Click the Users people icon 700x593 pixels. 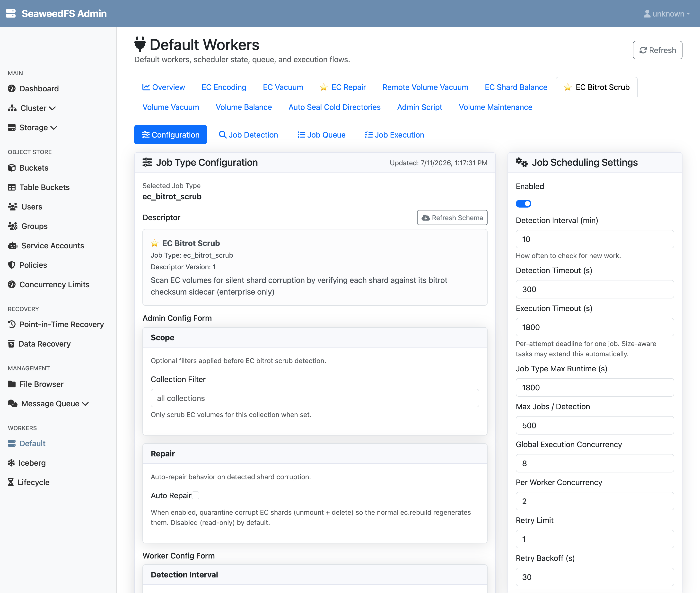click(x=13, y=207)
